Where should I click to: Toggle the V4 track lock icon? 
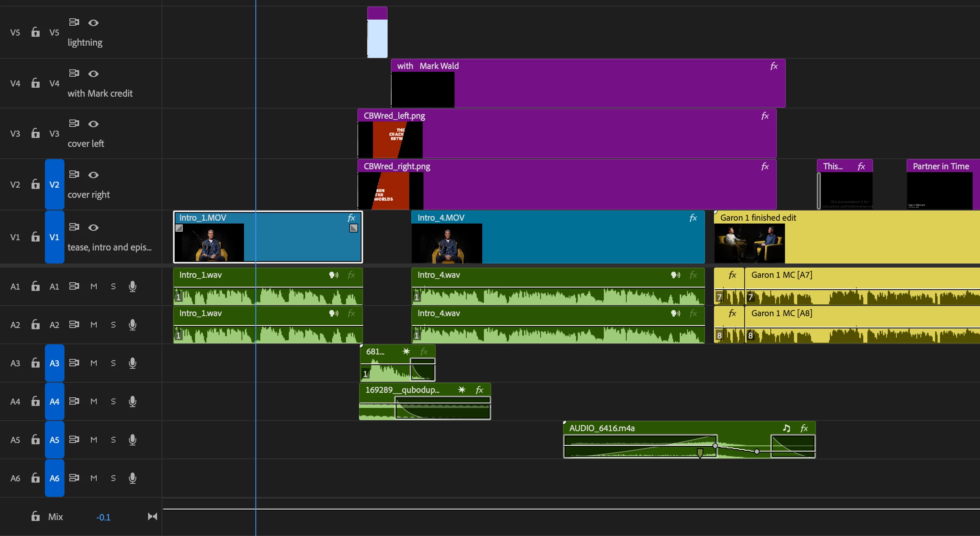pyautogui.click(x=35, y=83)
